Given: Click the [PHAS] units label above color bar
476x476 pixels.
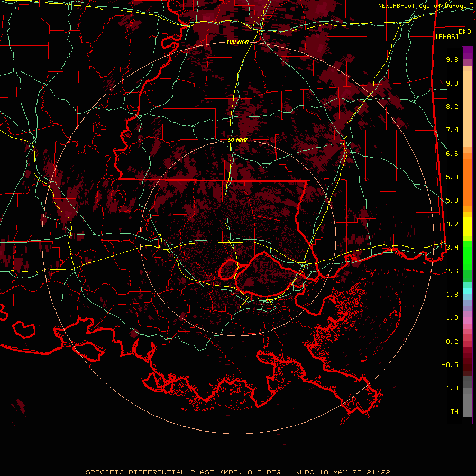Looking at the screenshot, I should click(447, 36).
